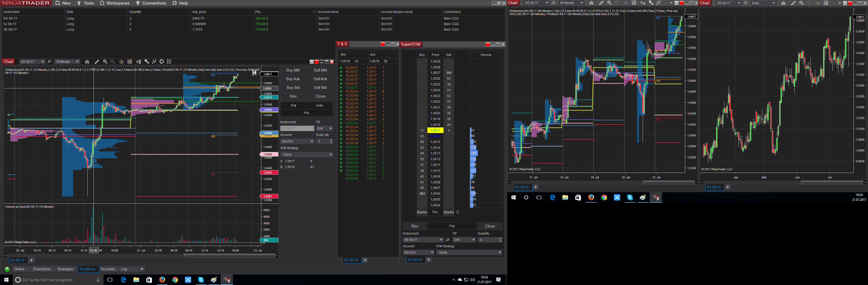Toggle Chart Trader in 15 Minute chart toolbar
868x285 pixels.
[138, 61]
